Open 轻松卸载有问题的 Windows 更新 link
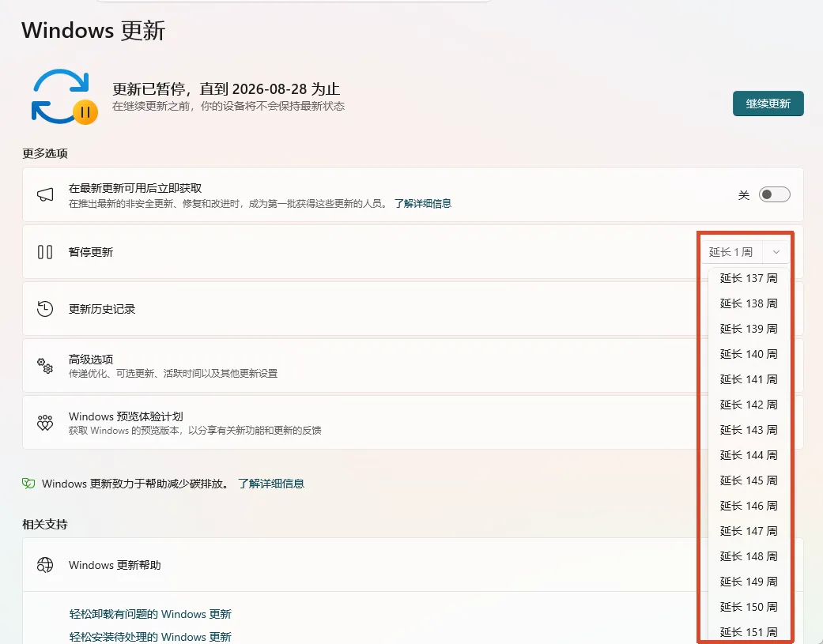This screenshot has height=644, width=823. pyautogui.click(x=150, y=614)
